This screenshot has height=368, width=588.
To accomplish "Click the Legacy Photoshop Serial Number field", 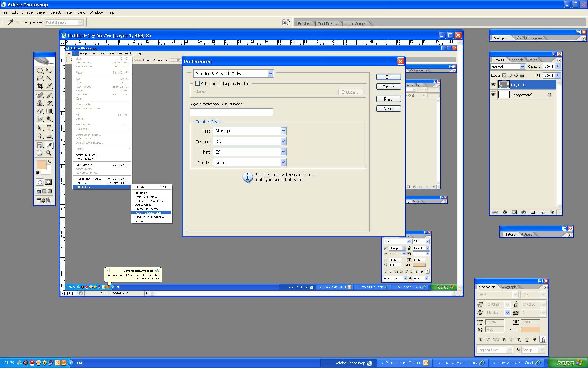I will tap(231, 112).
